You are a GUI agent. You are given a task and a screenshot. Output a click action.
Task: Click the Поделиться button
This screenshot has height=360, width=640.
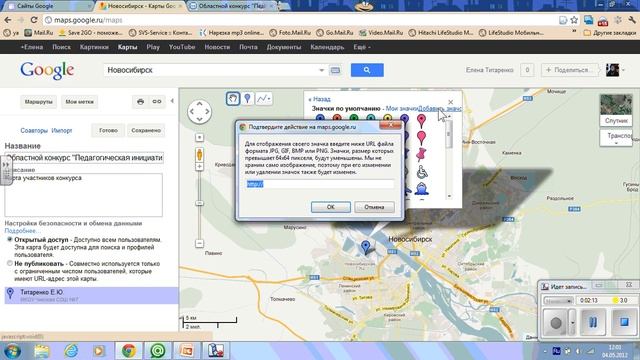[x=570, y=70]
